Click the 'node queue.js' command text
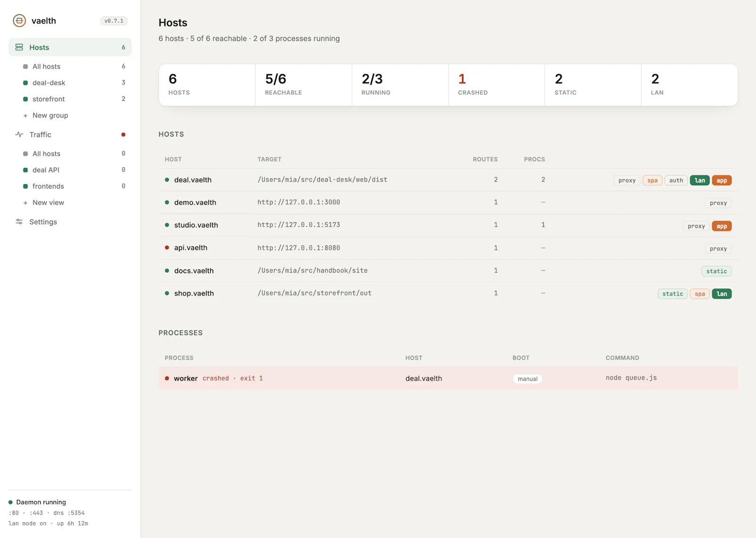This screenshot has height=538, width=756. 631,378
